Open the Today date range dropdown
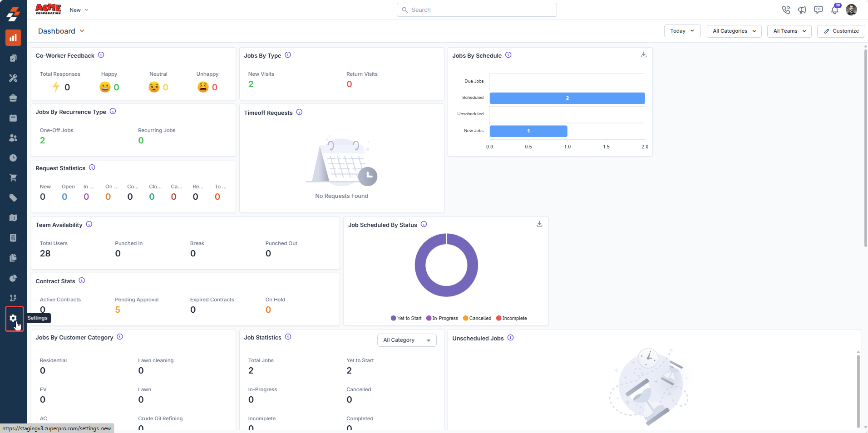Viewport: 868px width, 433px height. pos(682,31)
